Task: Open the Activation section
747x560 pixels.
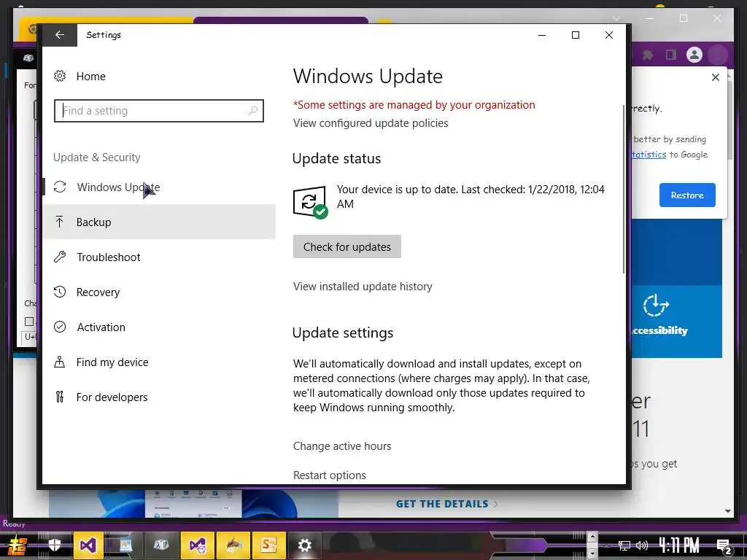Action: pyautogui.click(x=159, y=327)
